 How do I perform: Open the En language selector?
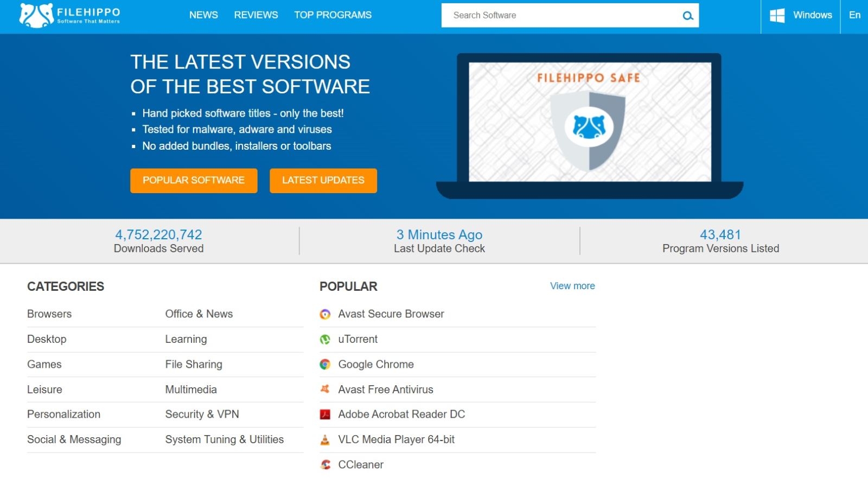coord(854,16)
